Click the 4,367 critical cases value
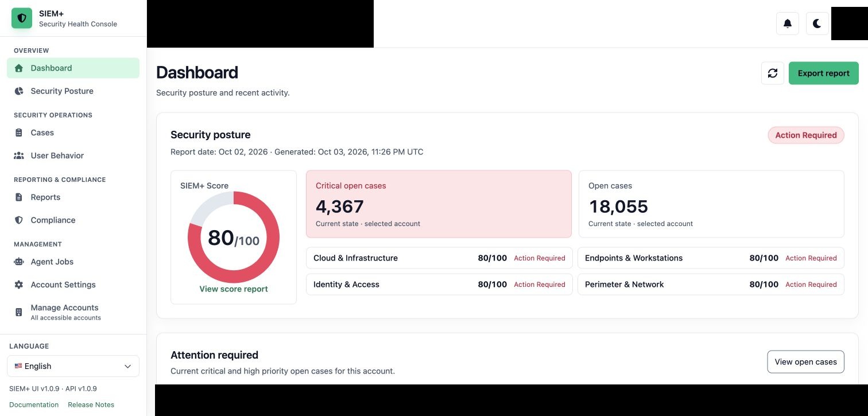The image size is (868, 416). [340, 207]
